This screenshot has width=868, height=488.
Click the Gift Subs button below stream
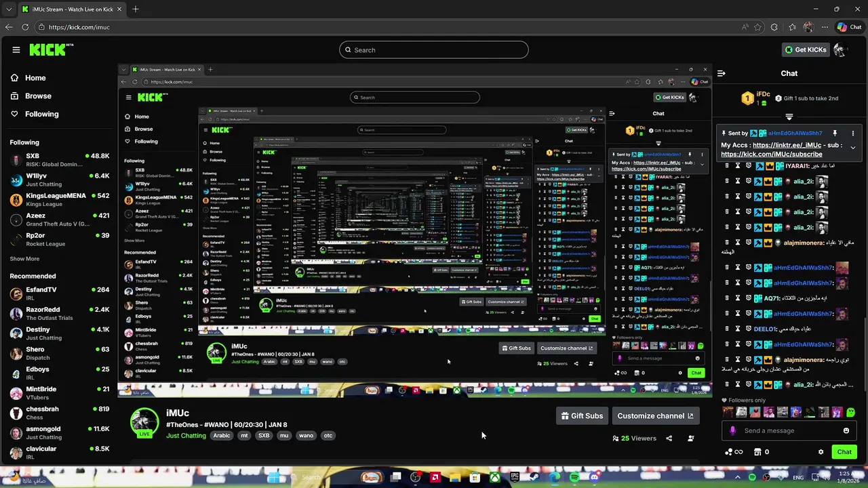click(582, 415)
